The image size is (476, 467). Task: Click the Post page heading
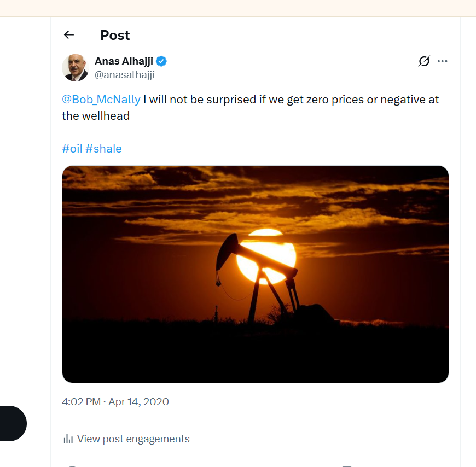coord(115,35)
